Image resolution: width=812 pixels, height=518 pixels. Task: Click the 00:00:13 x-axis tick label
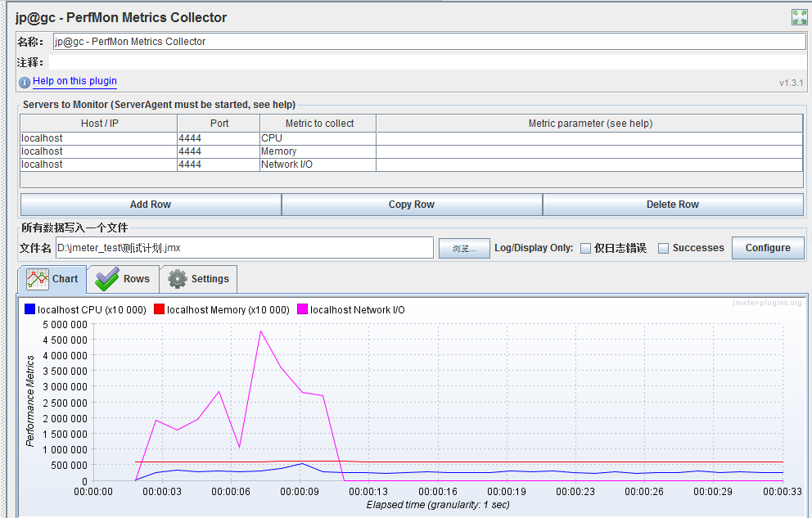pos(368,492)
